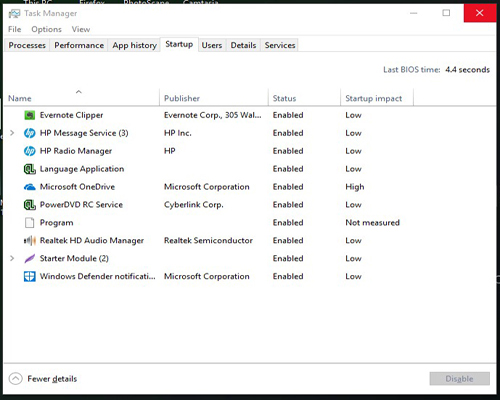Viewport: 500px width, 400px height.
Task: Click the HP Radio Manager icon
Action: point(30,151)
